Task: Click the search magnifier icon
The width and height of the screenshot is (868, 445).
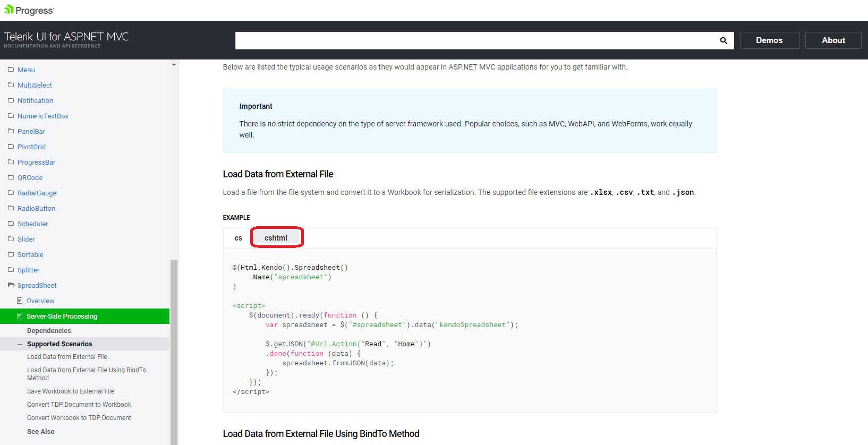Action: point(723,40)
